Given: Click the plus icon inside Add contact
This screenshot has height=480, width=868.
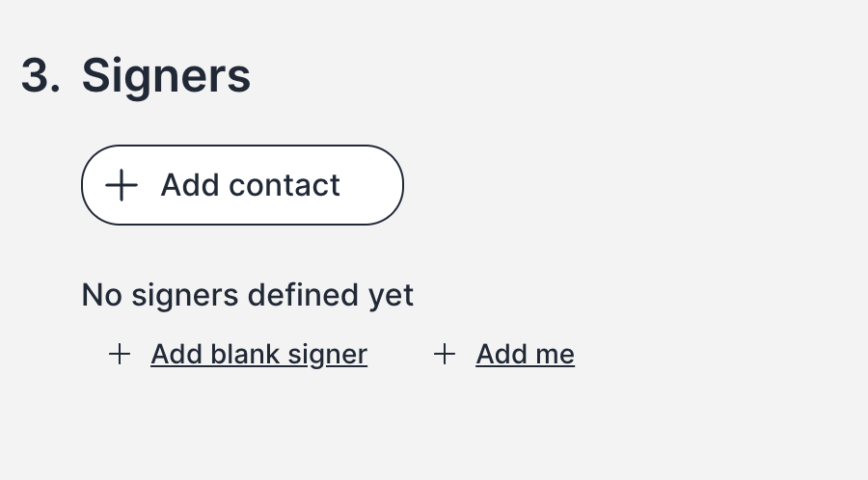Looking at the screenshot, I should (x=122, y=185).
